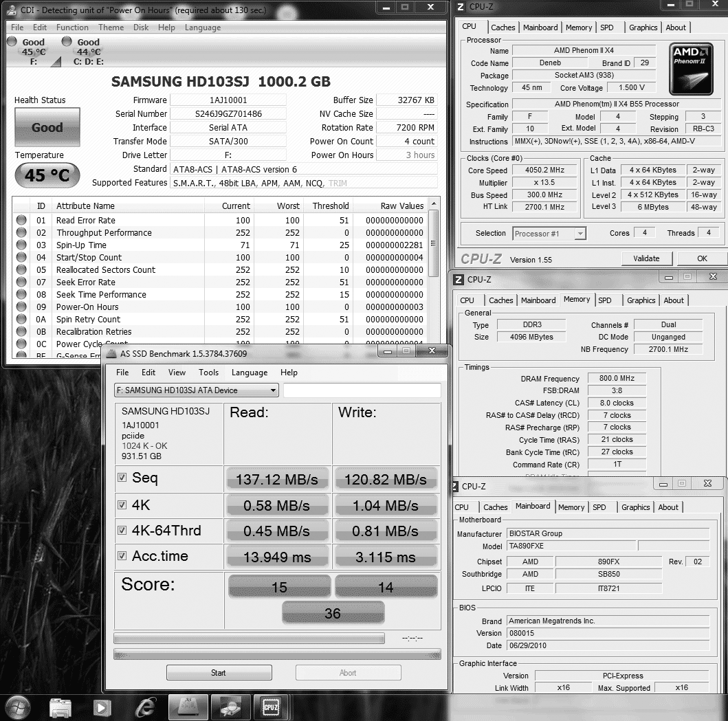Open Windows Explorer from the taskbar
The image size is (728, 721).
pyautogui.click(x=60, y=708)
